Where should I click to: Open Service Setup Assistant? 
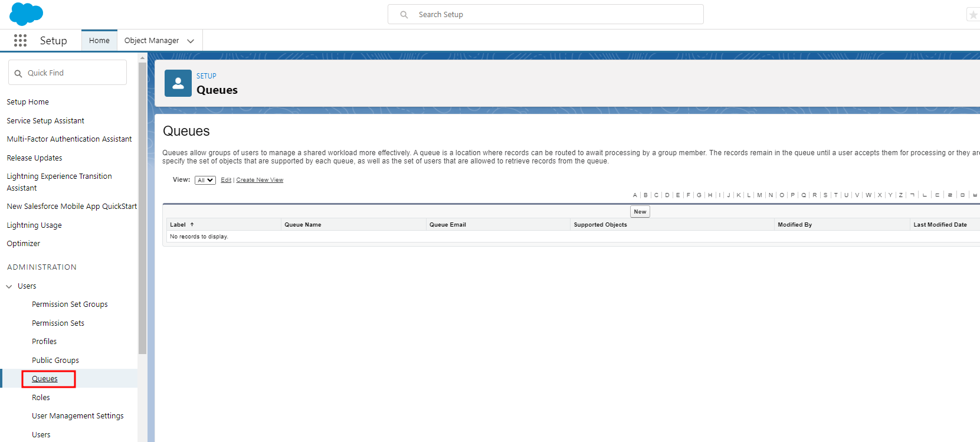coord(45,121)
